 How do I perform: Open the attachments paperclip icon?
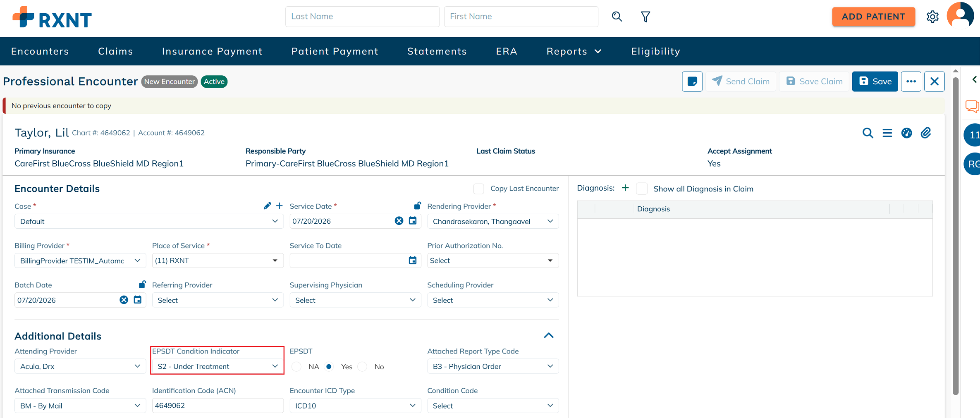click(x=926, y=133)
